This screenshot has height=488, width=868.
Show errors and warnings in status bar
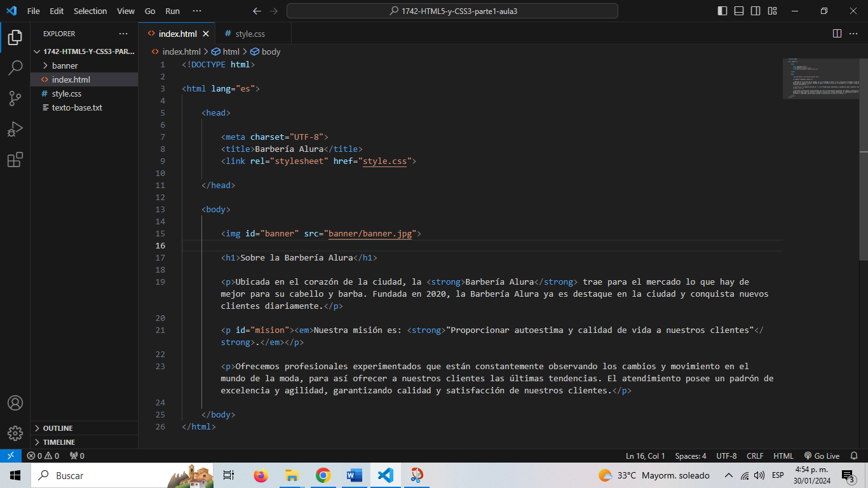[43, 456]
